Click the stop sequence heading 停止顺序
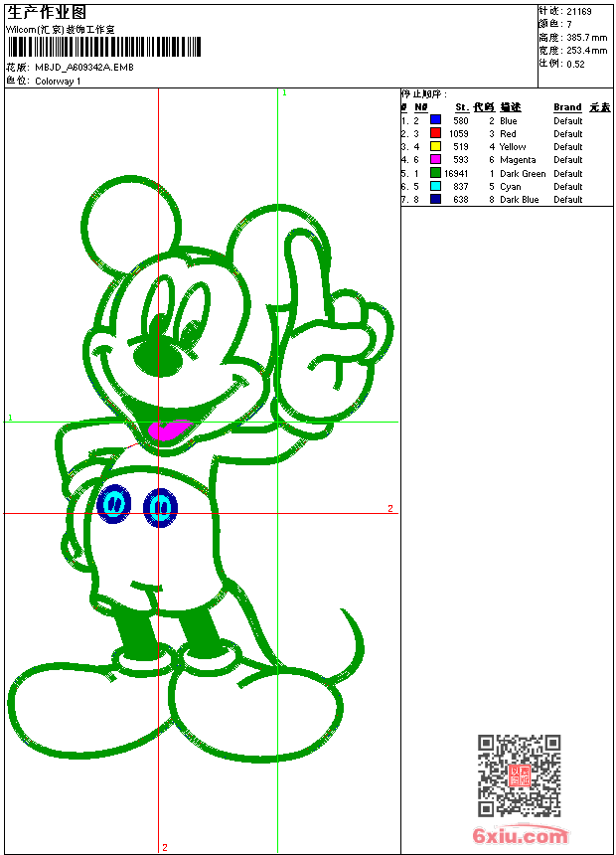Screen dimensions: 616x855 pyautogui.click(x=423, y=94)
